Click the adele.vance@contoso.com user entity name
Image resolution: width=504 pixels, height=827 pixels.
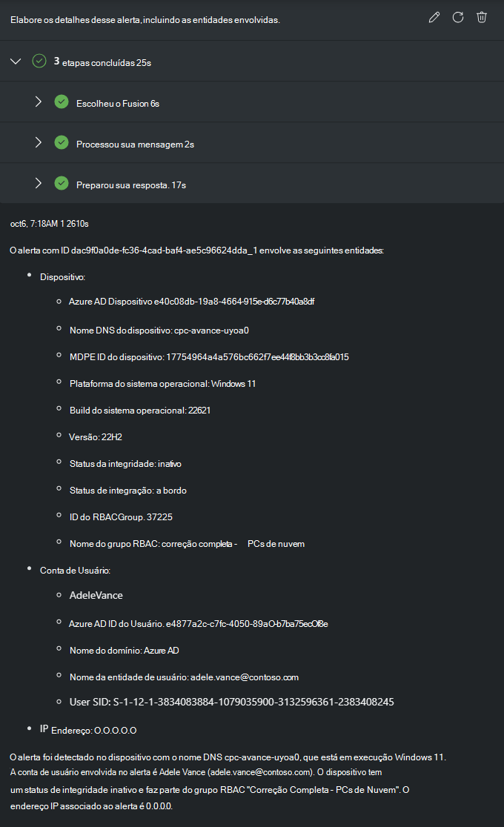point(245,677)
